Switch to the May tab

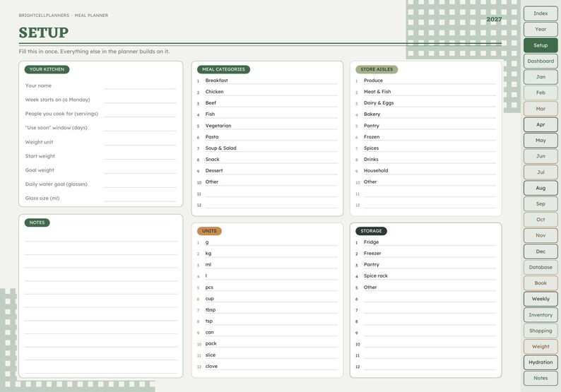point(541,141)
